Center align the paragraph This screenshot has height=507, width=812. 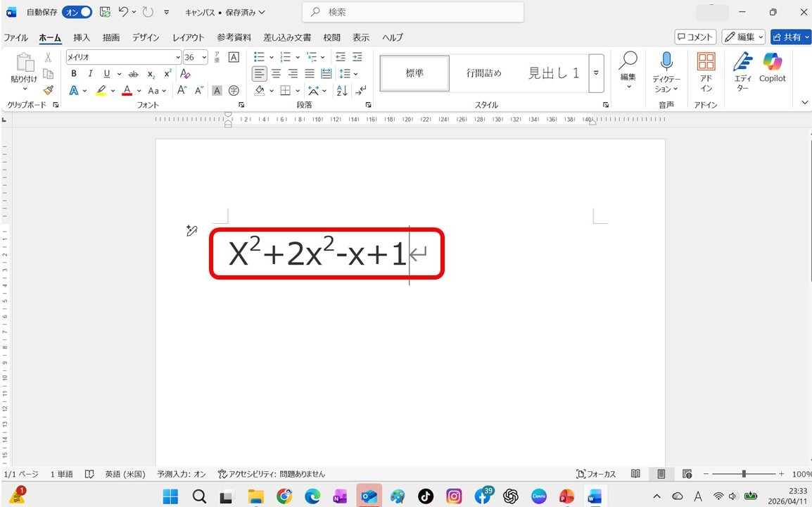(277, 74)
